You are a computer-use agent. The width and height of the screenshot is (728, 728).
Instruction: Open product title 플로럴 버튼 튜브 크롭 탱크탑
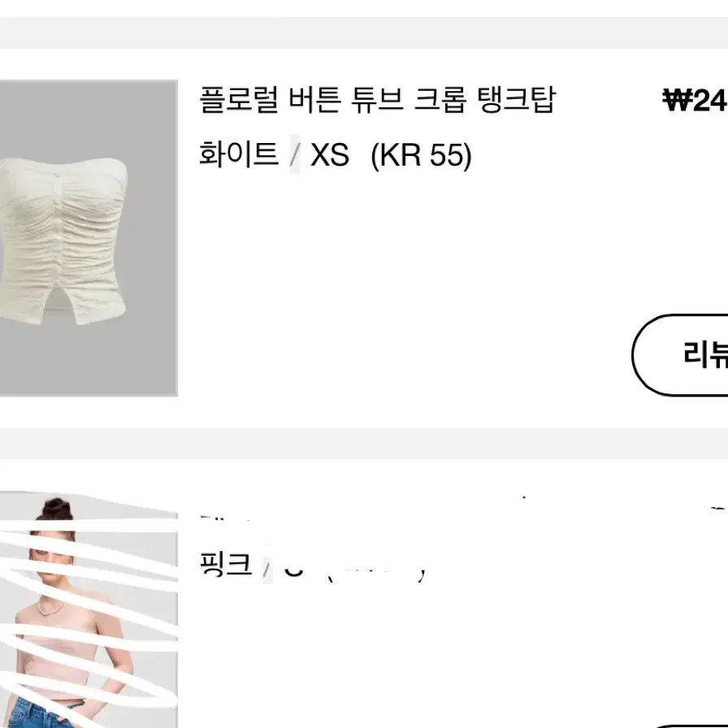click(377, 99)
